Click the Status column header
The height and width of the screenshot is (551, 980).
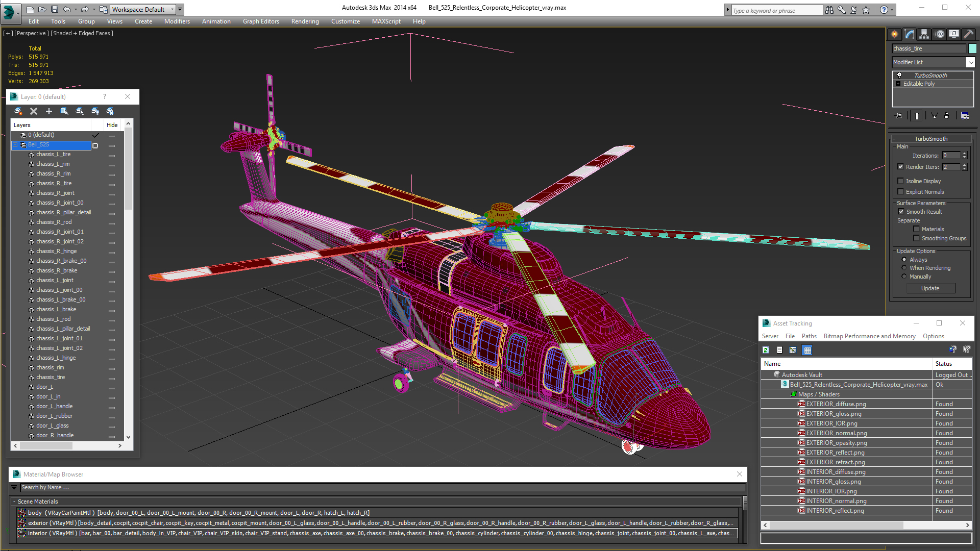[x=952, y=364]
